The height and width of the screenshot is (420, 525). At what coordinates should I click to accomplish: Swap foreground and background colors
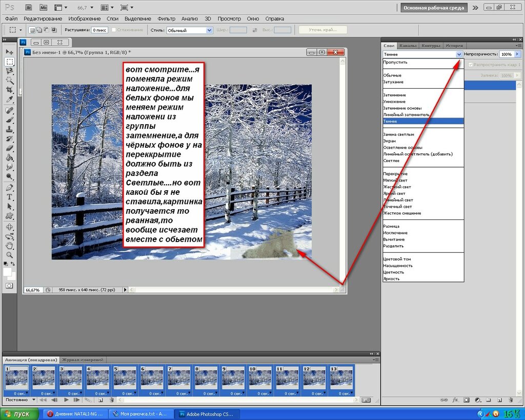pos(14,264)
